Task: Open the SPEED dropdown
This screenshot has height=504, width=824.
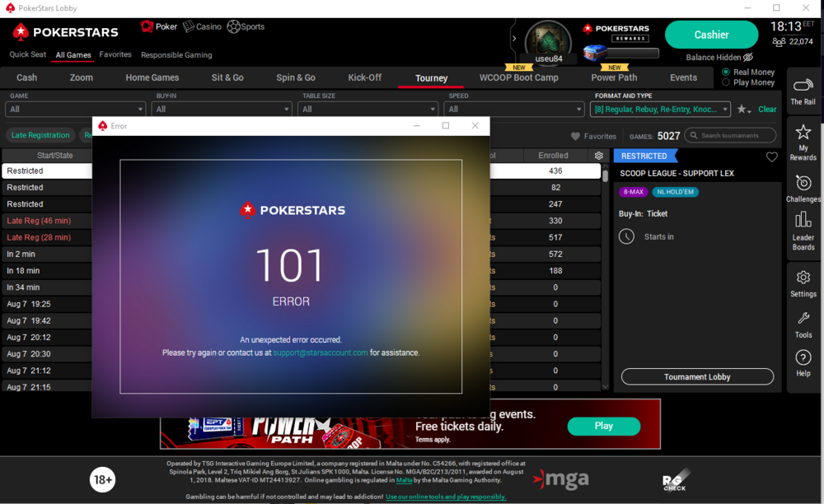Action: (x=514, y=110)
